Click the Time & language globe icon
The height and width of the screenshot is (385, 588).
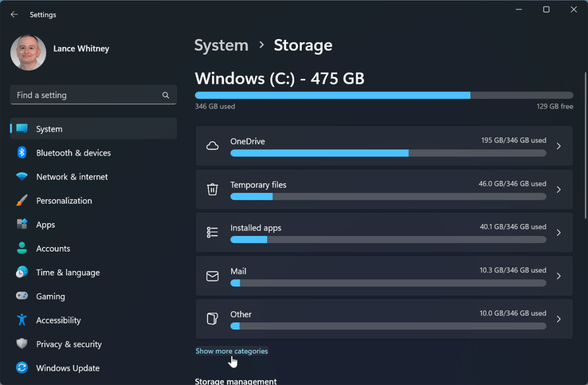point(22,272)
